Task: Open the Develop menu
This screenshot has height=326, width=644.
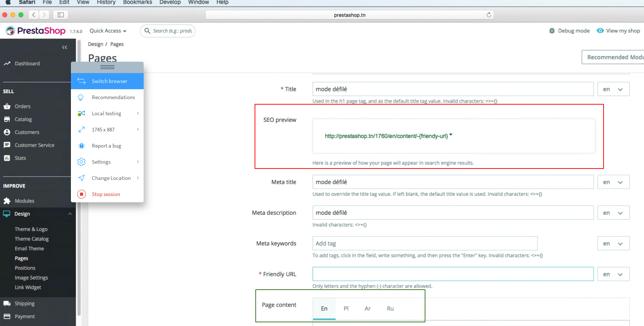Action: [x=170, y=2]
